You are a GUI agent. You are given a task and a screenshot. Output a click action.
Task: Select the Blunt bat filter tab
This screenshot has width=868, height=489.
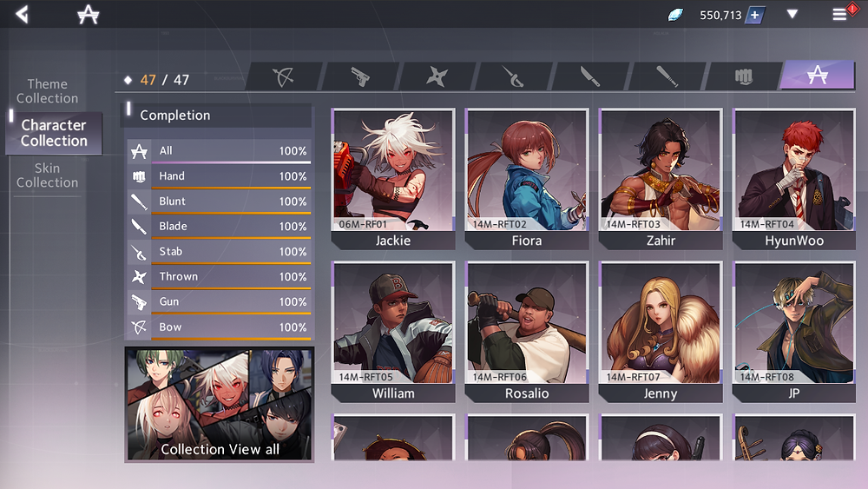click(x=667, y=76)
